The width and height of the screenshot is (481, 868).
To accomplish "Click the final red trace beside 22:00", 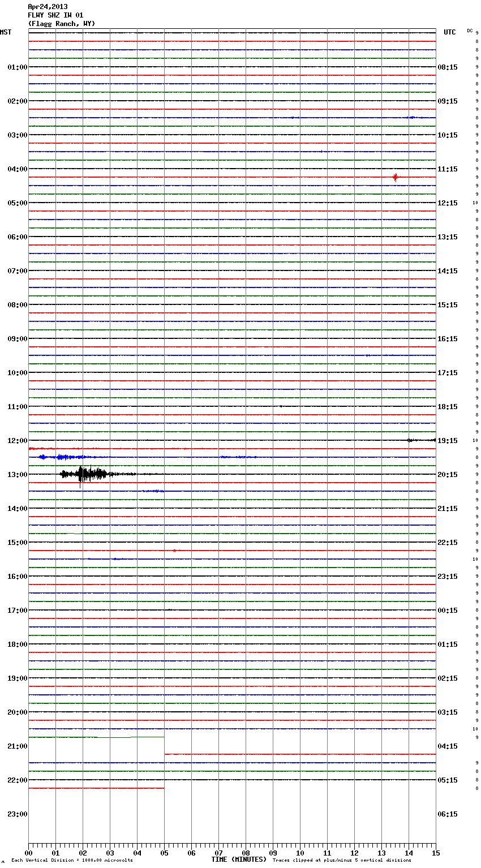I will click(96, 788).
